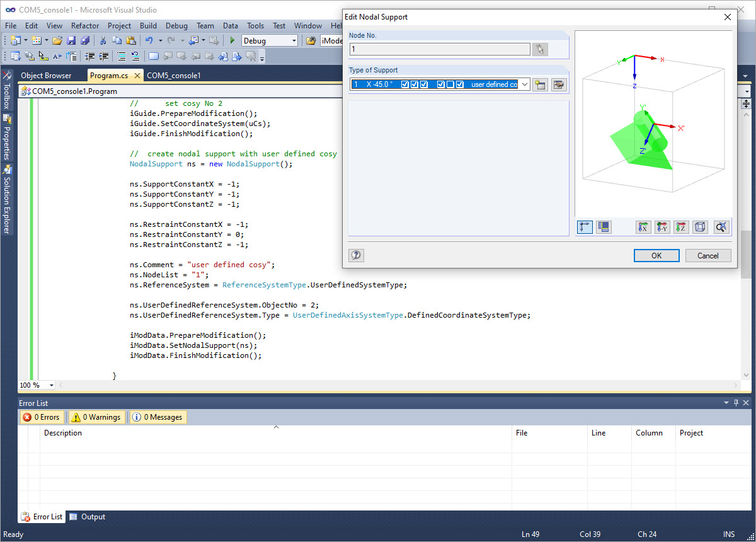Toggle rendered display mode in support preview

(603, 227)
